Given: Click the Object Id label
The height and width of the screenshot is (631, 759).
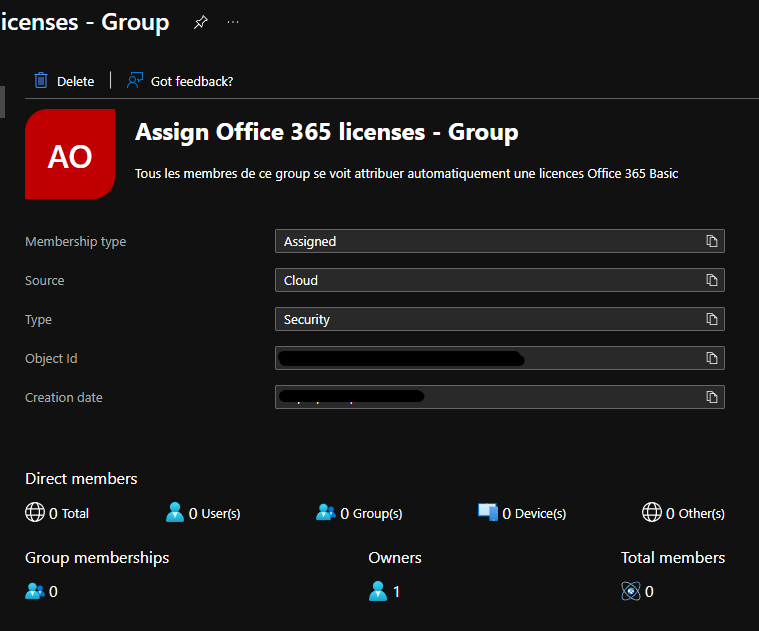Looking at the screenshot, I should coord(51,359).
